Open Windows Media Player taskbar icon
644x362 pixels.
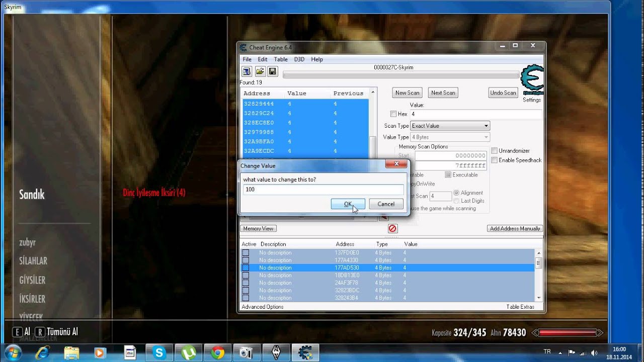[101, 353]
